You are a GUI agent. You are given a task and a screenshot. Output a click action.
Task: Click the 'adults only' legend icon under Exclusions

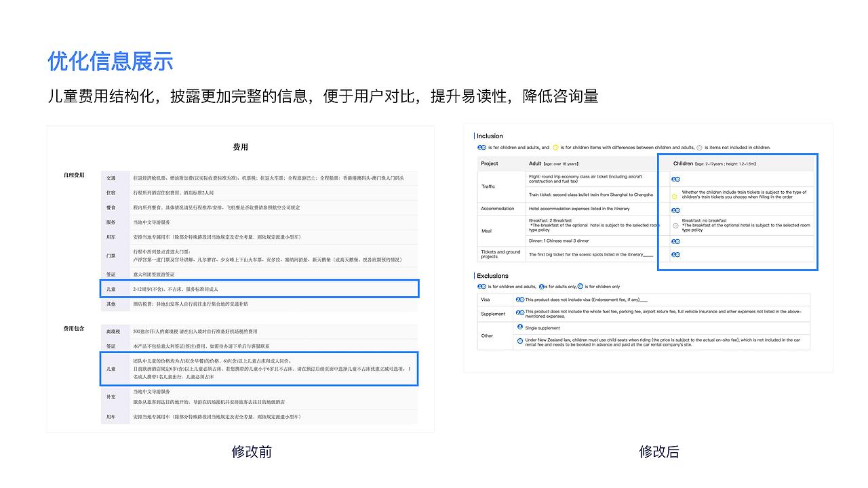click(542, 287)
